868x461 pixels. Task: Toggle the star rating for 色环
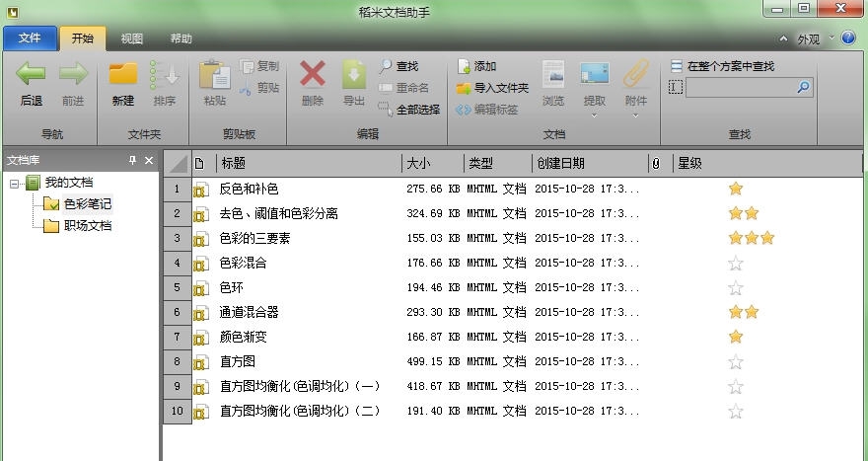(735, 287)
